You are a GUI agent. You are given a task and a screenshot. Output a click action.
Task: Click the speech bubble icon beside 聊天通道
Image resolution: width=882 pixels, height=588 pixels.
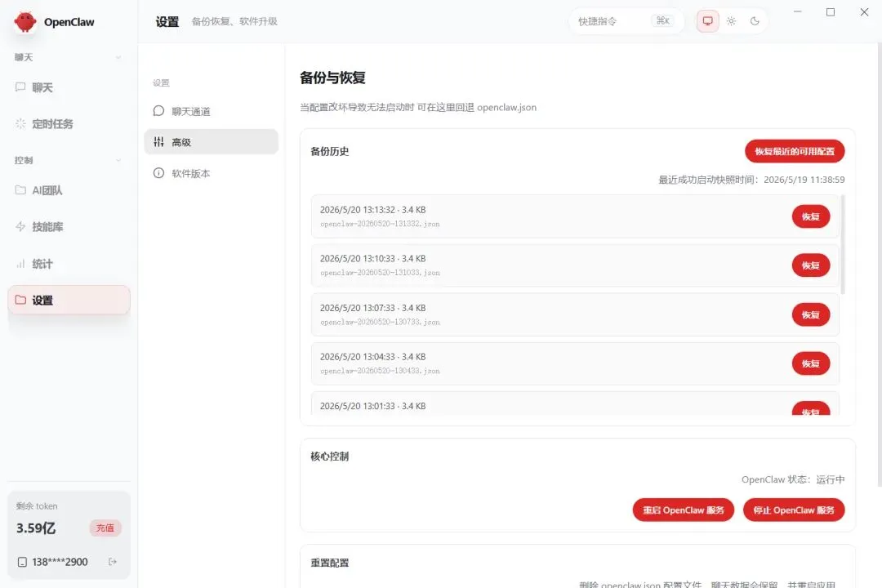point(158,111)
